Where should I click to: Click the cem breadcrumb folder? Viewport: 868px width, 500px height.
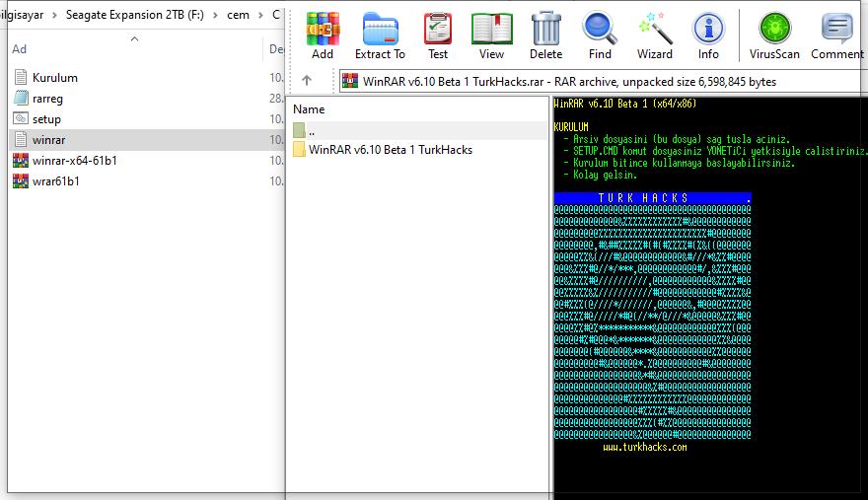coord(238,15)
